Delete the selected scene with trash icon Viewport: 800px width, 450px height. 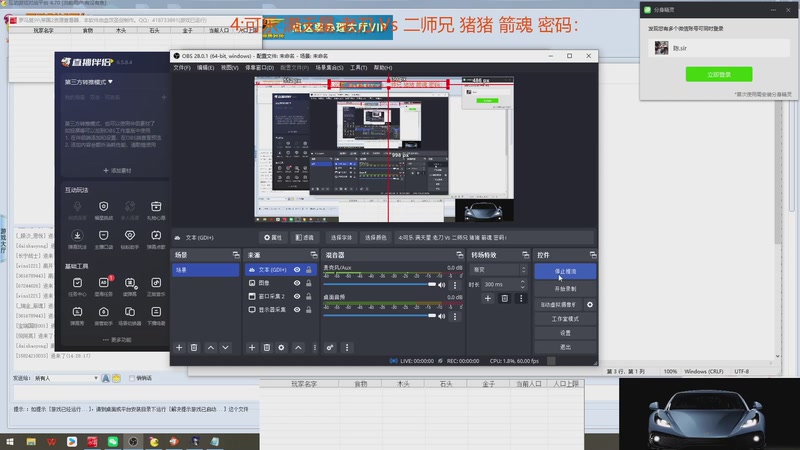click(x=194, y=347)
